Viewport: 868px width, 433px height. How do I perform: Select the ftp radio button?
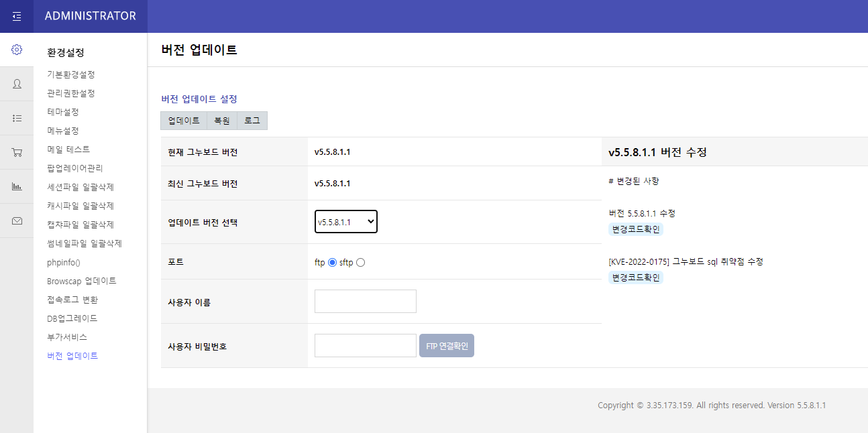click(x=332, y=263)
